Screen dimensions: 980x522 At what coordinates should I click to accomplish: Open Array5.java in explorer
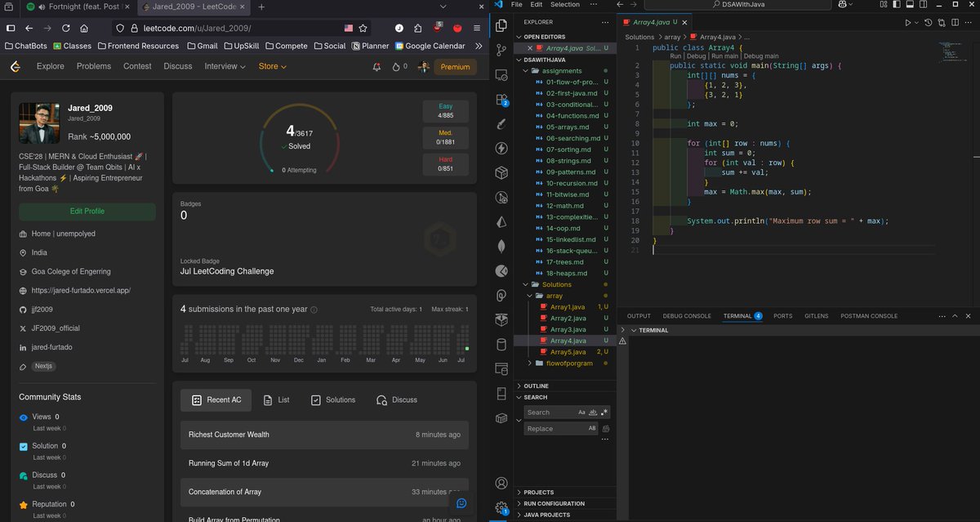[568, 351]
